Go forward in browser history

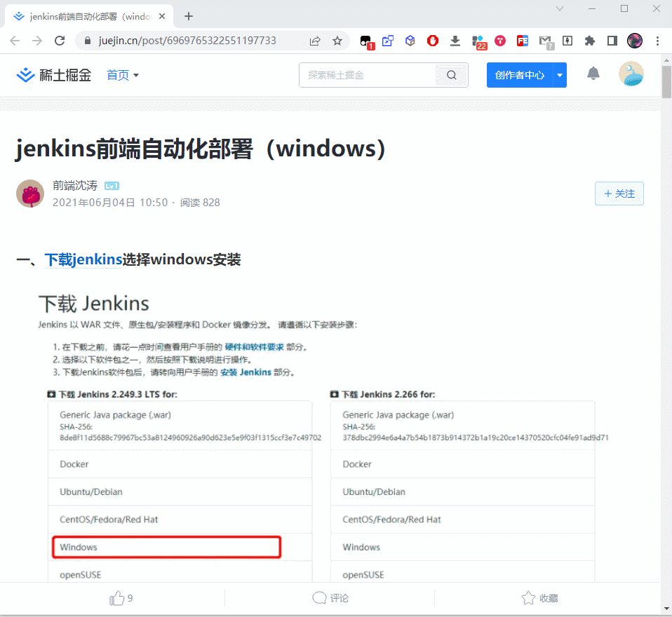[37, 41]
